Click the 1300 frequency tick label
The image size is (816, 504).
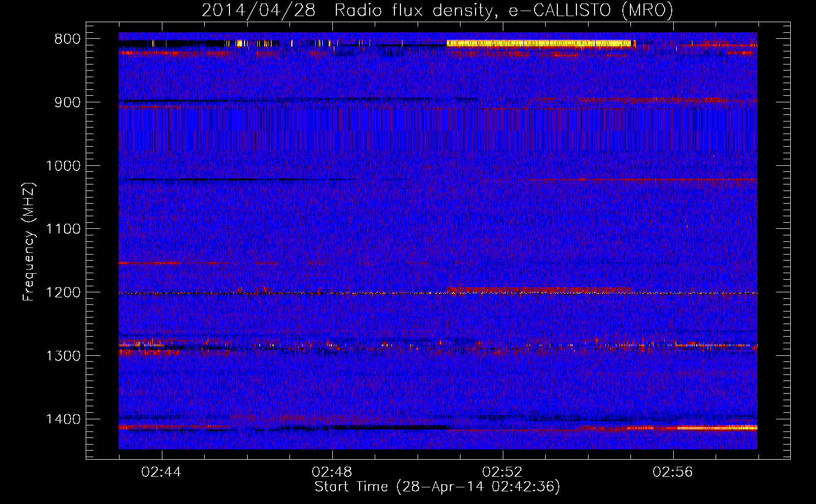[63, 356]
